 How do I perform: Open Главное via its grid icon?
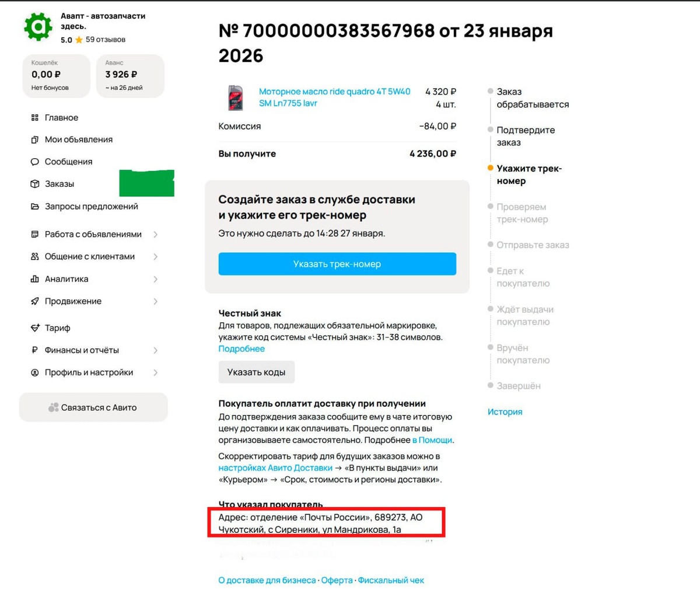coord(35,117)
